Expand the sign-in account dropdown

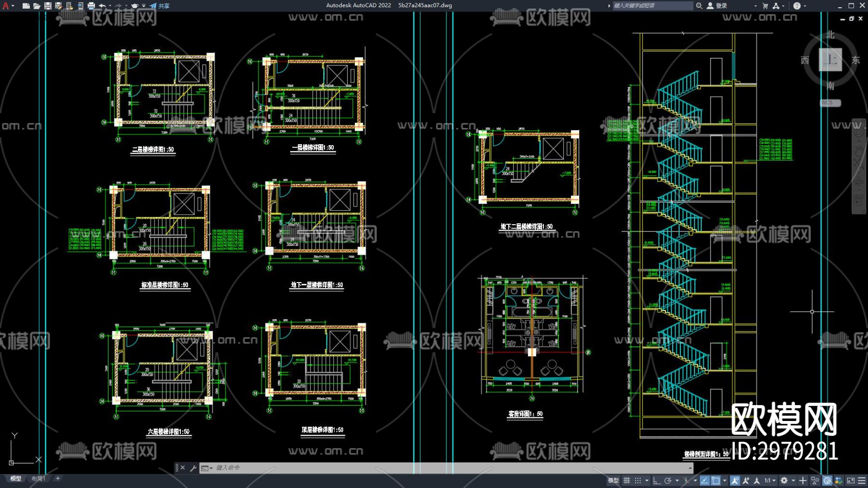(755, 6)
